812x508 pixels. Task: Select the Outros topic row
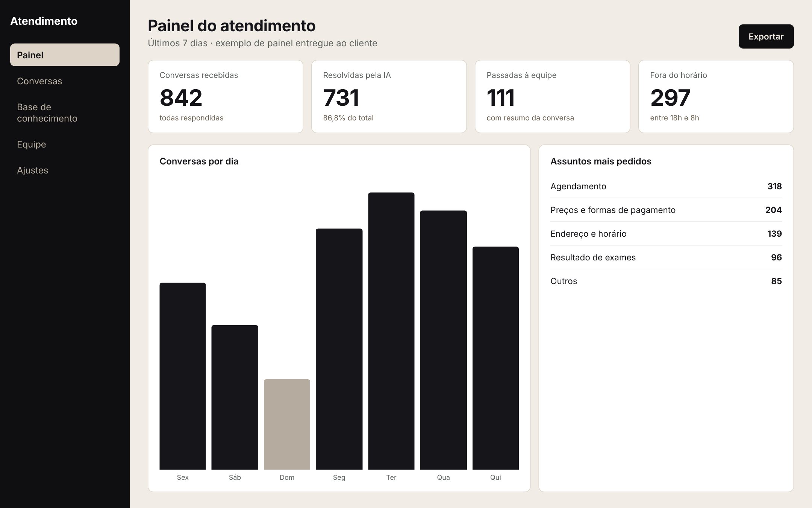tap(666, 281)
